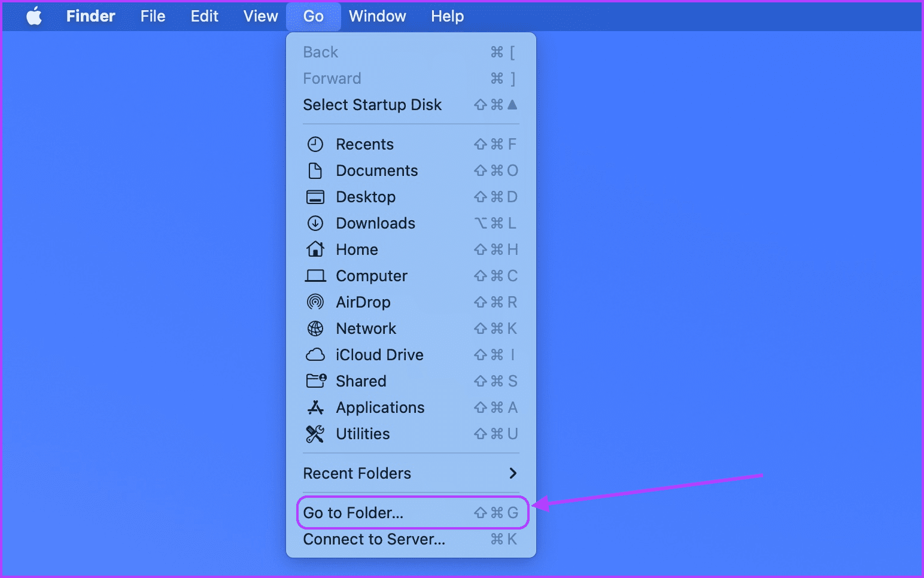924x578 pixels.
Task: Open the Window menu
Action: click(378, 16)
